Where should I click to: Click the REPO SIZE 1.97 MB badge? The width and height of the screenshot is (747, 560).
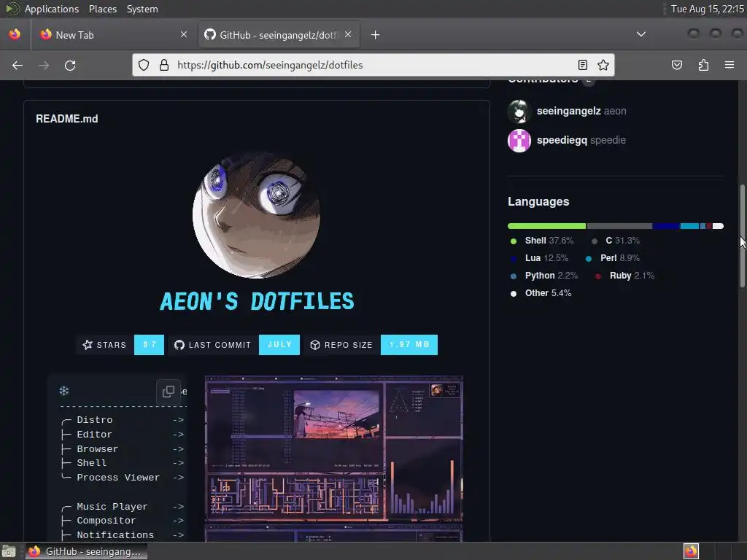click(x=371, y=345)
